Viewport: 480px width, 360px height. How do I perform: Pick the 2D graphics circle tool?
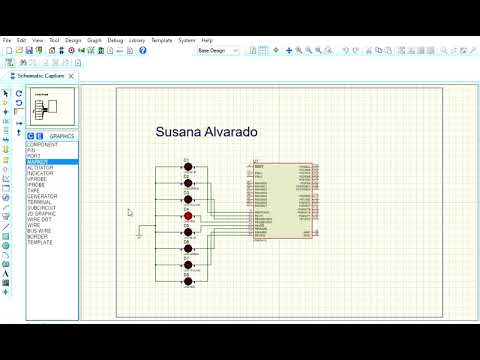[5, 246]
